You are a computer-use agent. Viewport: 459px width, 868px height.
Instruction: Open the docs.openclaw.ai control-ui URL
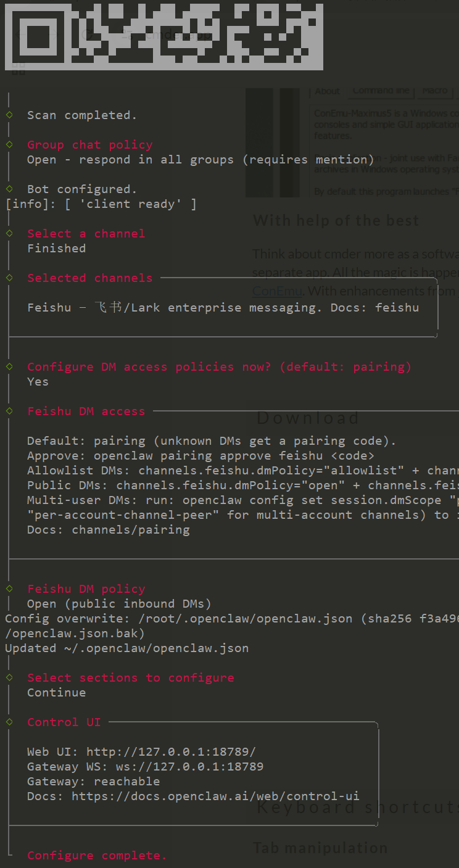click(x=215, y=796)
